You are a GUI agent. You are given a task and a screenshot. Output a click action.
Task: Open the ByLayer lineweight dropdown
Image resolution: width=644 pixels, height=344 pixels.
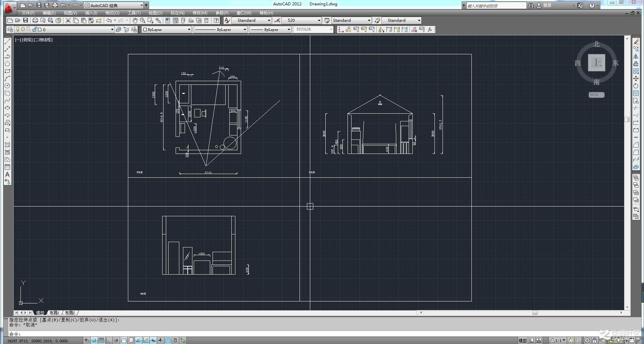click(270, 30)
